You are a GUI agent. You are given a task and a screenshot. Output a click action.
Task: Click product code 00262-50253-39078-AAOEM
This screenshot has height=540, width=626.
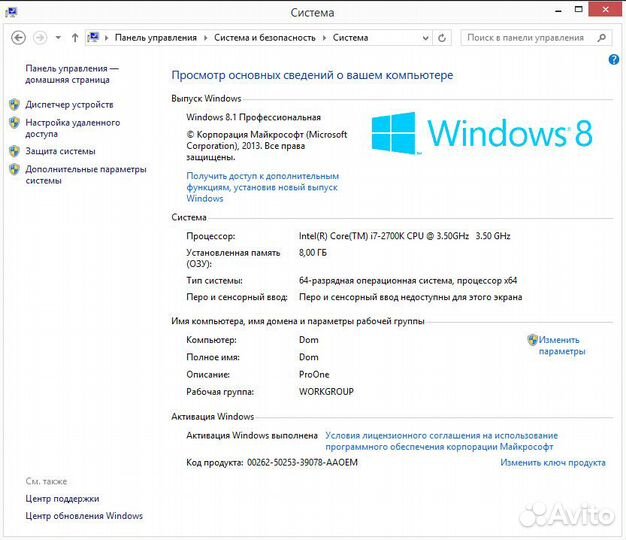[302, 463]
